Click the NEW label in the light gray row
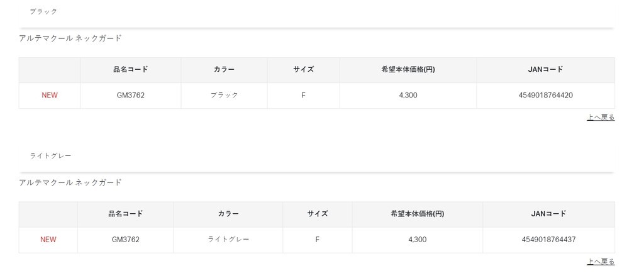 click(48, 240)
